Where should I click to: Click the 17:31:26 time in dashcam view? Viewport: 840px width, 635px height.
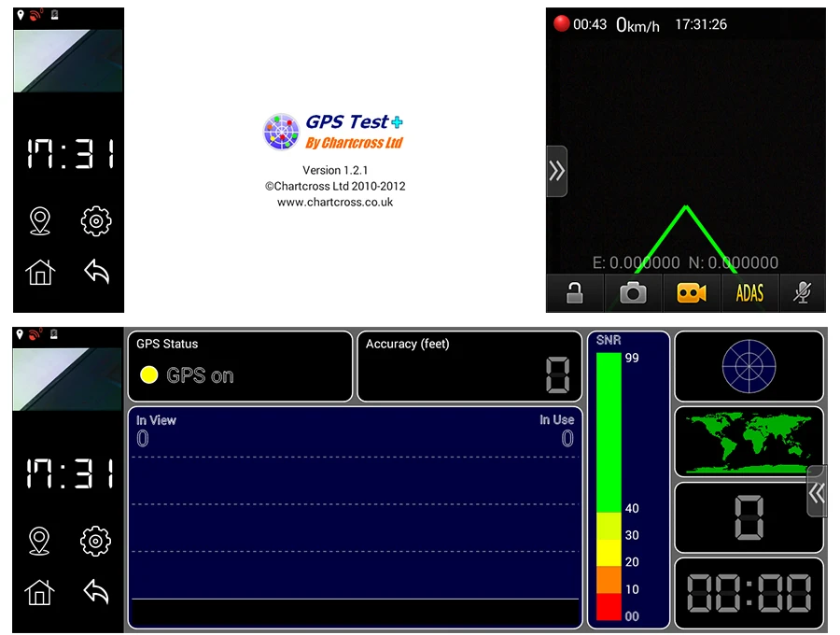701,24
